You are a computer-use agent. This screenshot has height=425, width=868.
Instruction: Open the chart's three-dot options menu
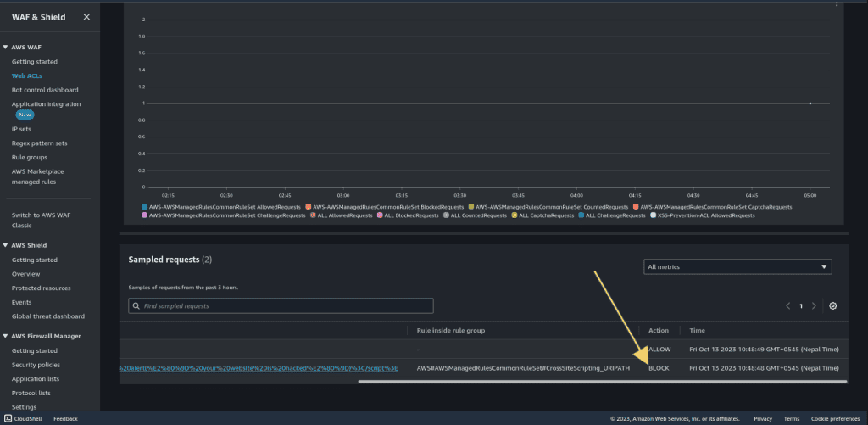click(837, 3)
